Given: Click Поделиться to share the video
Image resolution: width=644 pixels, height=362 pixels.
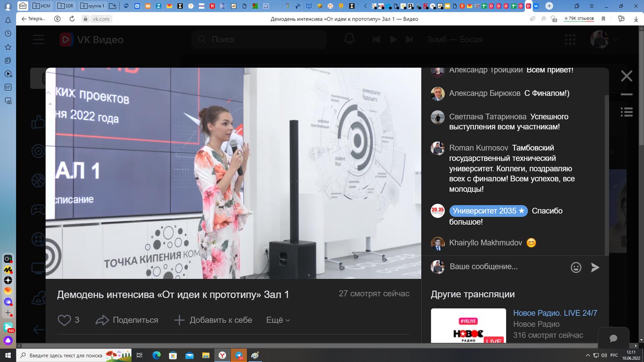Looking at the screenshot, I should click(x=127, y=320).
